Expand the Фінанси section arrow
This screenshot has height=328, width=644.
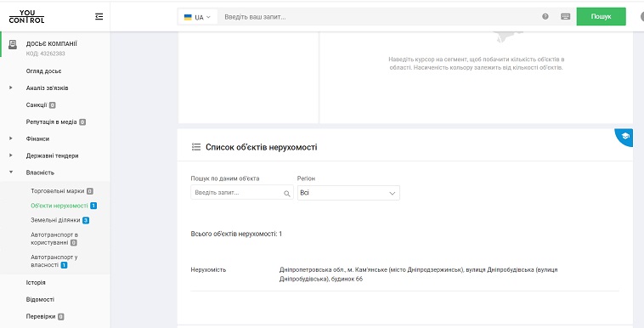(x=11, y=139)
